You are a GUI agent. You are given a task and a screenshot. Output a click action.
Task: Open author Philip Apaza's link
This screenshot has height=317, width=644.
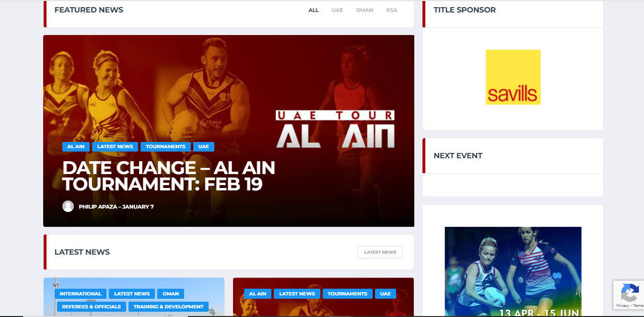(98, 207)
